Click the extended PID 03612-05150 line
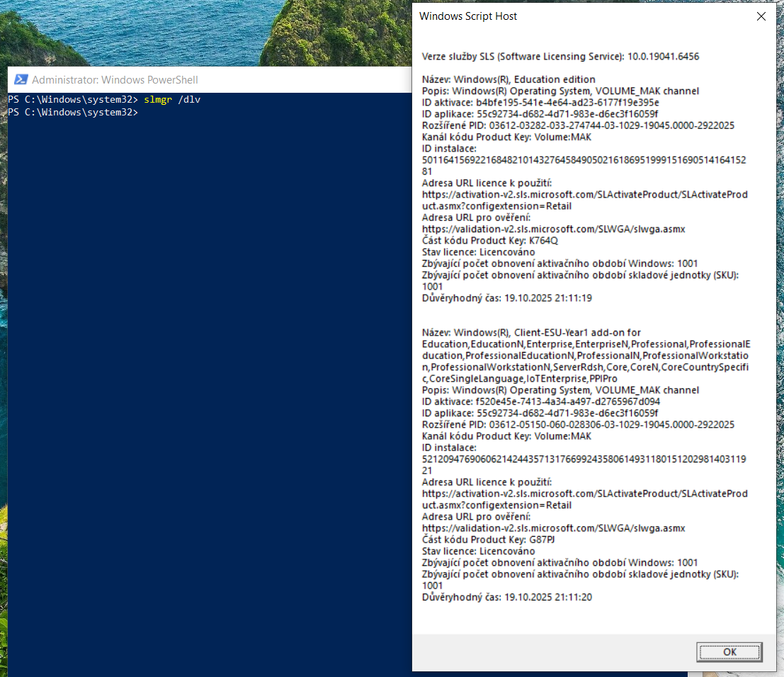 pyautogui.click(x=578, y=425)
